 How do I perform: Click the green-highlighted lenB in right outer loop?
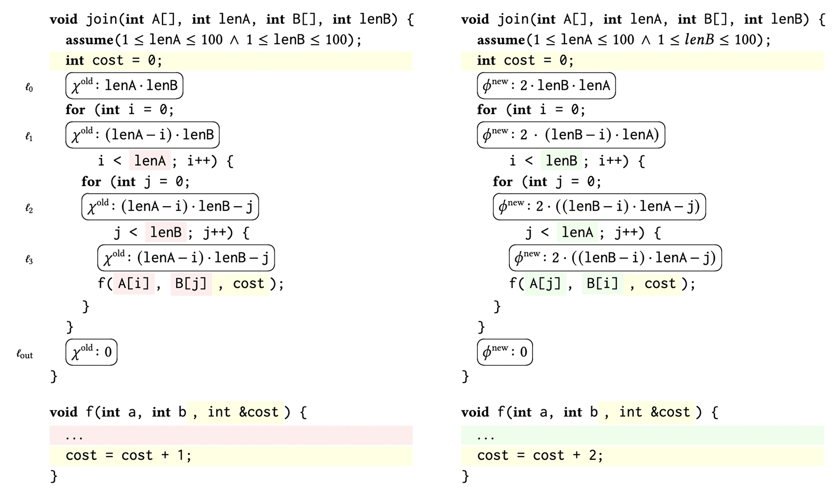pos(561,161)
